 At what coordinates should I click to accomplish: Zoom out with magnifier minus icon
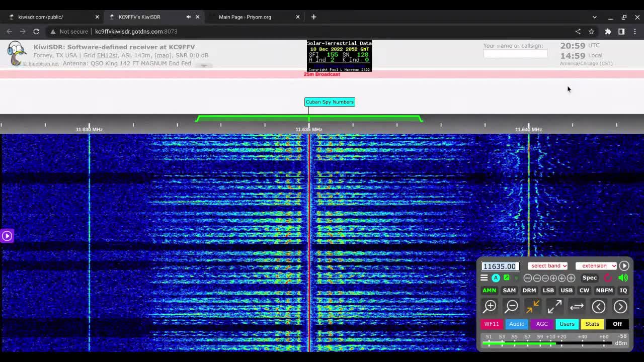512,306
